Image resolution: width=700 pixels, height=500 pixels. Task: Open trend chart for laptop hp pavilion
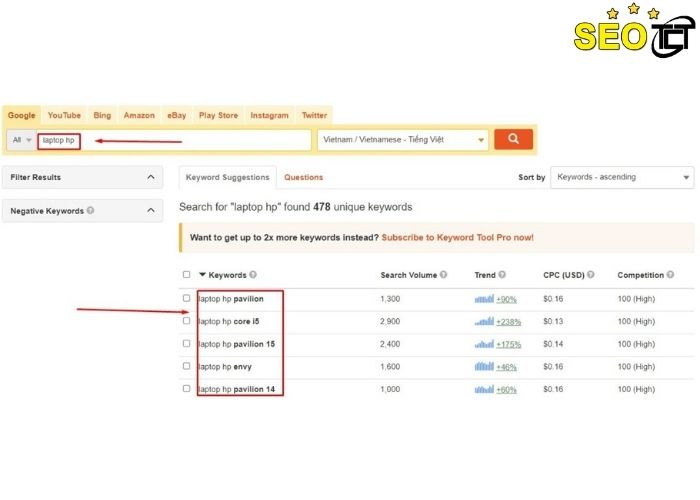click(x=484, y=299)
